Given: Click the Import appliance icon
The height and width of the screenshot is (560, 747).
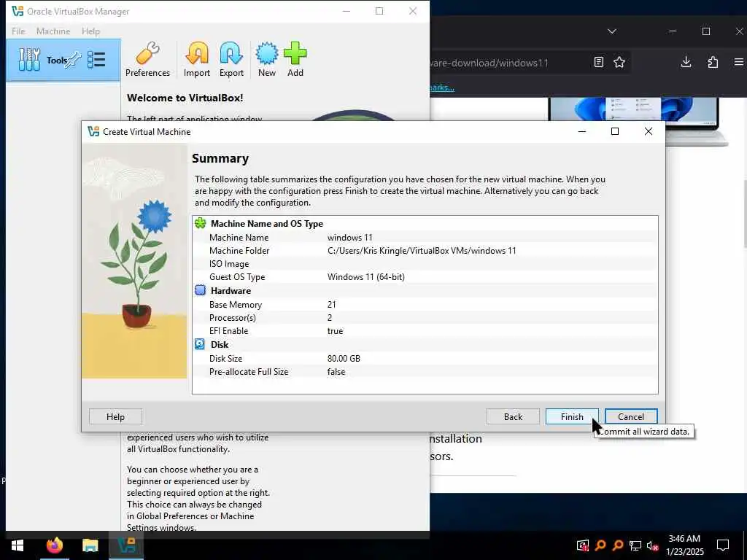Looking at the screenshot, I should pos(197,59).
